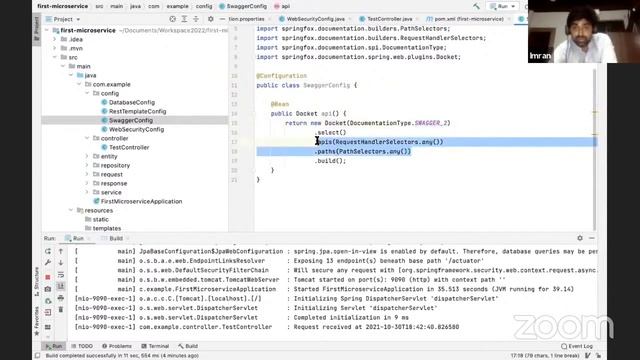This screenshot has height=360, width=640.
Task: Click the Exit icon in Run toolbar
Action: [48, 312]
